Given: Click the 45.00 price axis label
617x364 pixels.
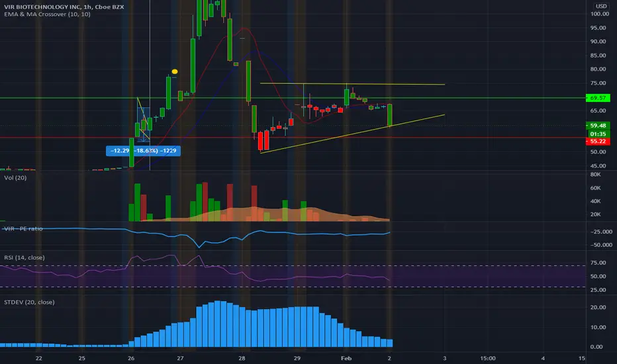Looking at the screenshot, I should tap(598, 165).
